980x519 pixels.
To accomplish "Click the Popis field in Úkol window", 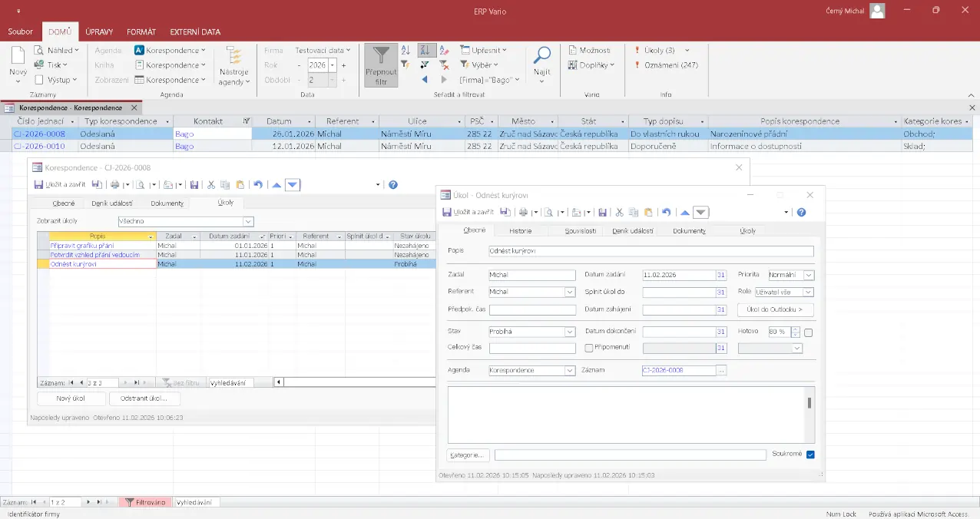I will (651, 251).
